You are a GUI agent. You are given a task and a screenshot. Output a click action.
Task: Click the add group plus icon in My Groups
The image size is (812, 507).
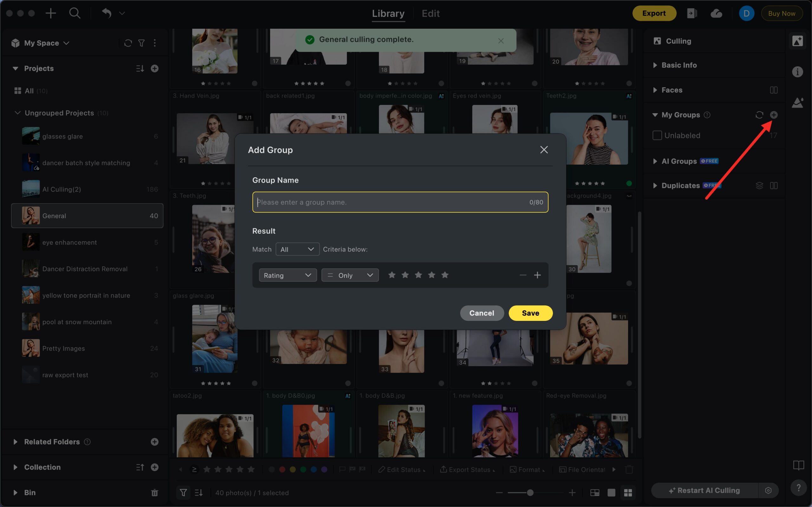point(773,115)
